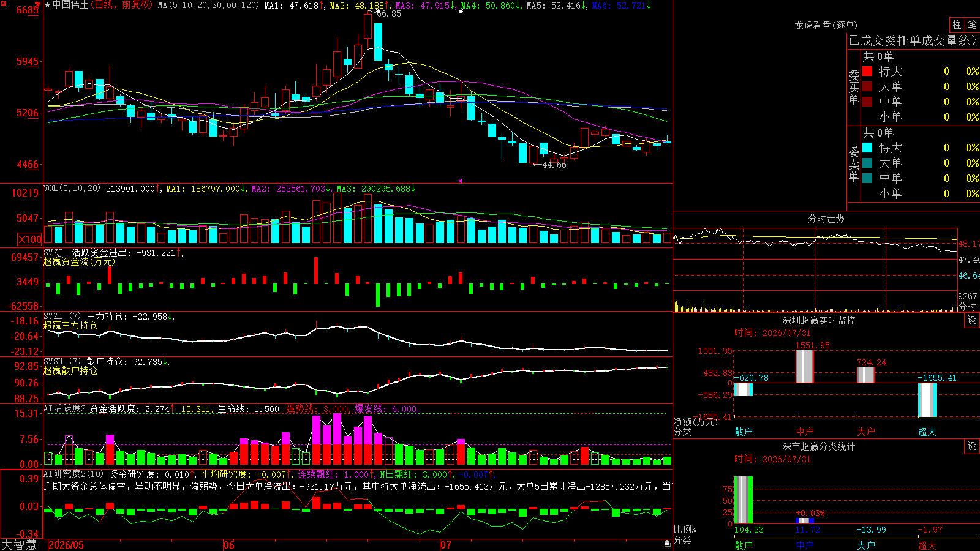Click 散户 category in 深市超赢分类统计 chart
Image resolution: width=980 pixels, height=551 pixels.
point(744,545)
